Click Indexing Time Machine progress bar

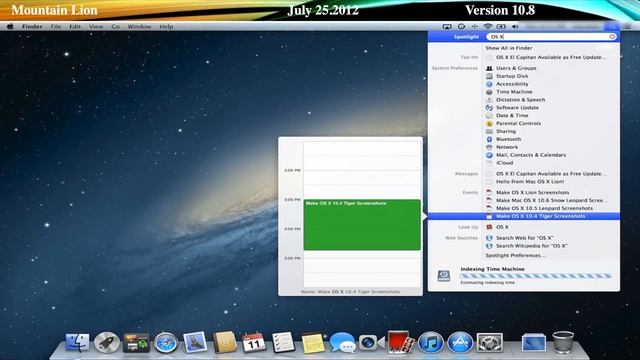(x=536, y=276)
